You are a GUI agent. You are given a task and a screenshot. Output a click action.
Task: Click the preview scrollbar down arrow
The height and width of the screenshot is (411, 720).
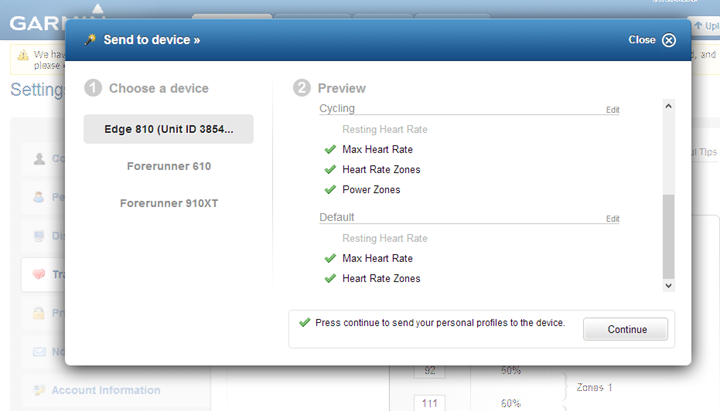coord(669,286)
